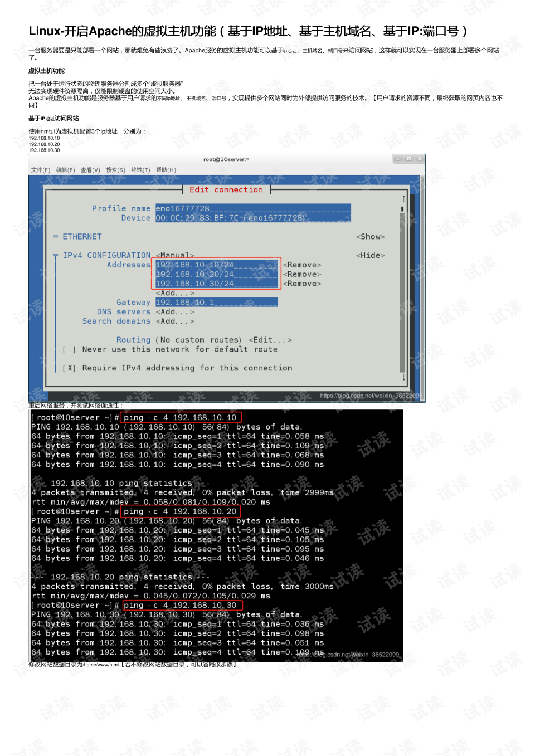Select address 192.168.10.30/24 field
This screenshot has width=535, height=756.
(216, 284)
